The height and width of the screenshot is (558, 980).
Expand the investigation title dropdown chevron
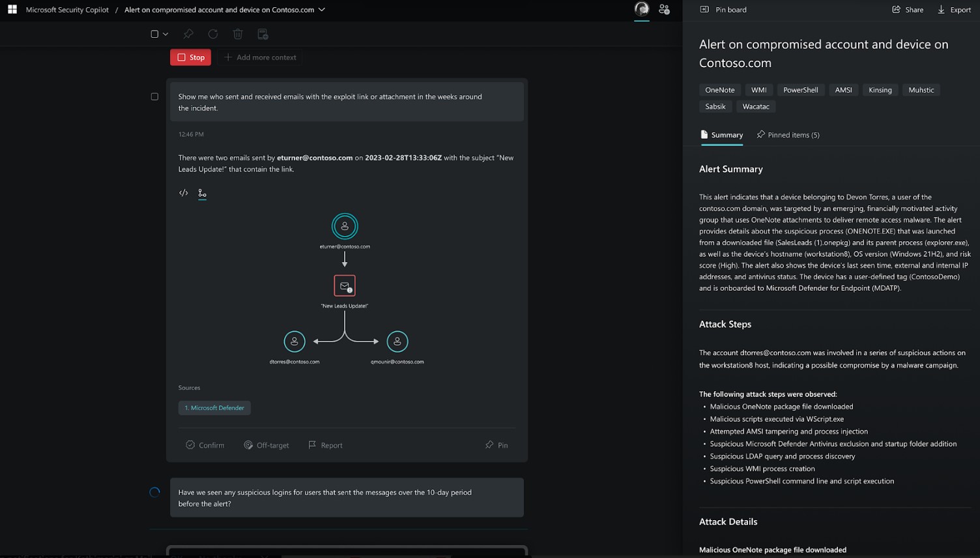322,10
